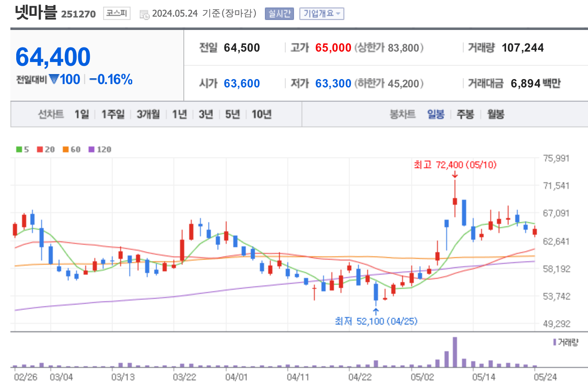
Task: Click the 04/01 date axis label
Action: 236,377
